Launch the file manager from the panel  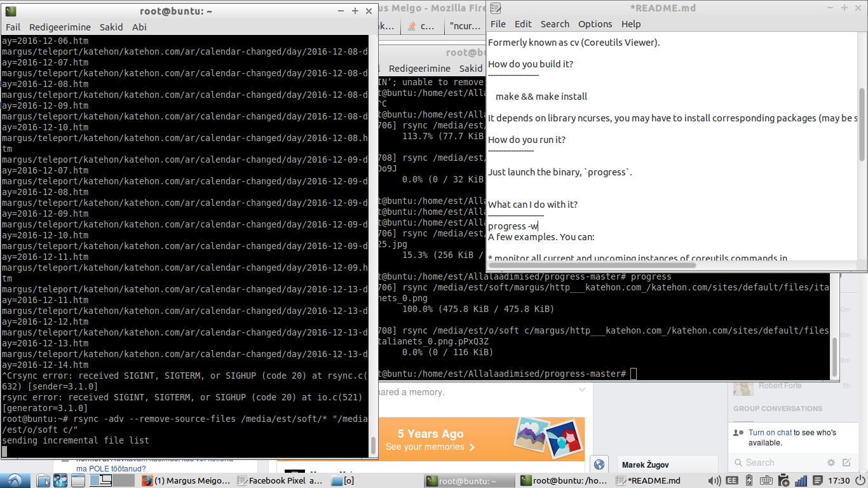point(44,480)
